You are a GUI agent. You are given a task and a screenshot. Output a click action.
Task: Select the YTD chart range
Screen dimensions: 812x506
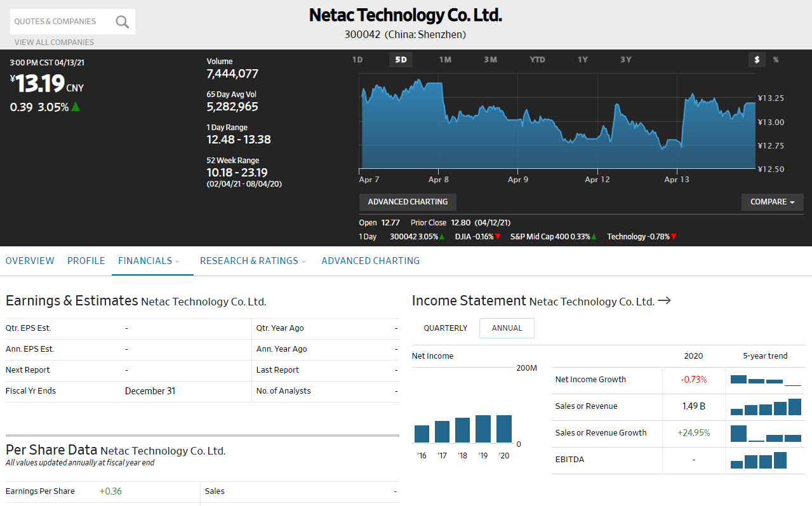[x=538, y=60]
